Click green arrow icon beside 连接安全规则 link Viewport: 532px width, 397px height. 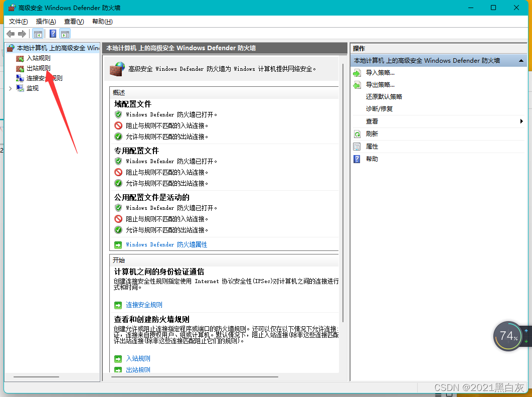[118, 305]
